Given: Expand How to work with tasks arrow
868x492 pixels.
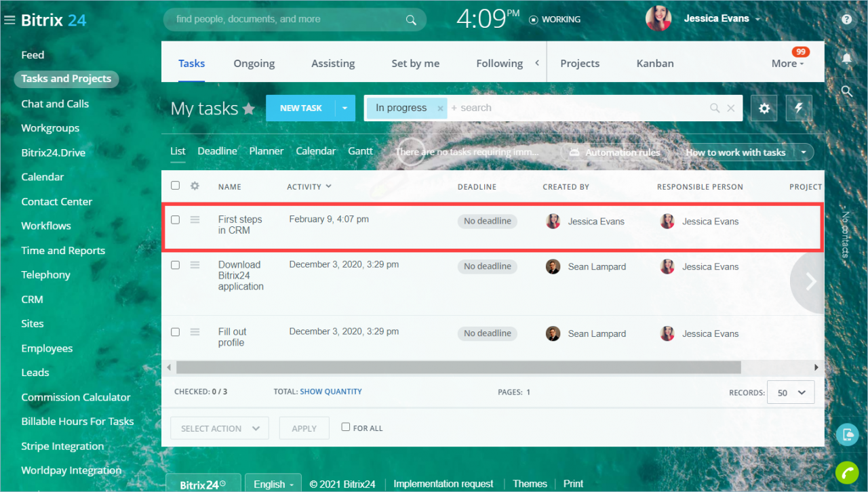Looking at the screenshot, I should click(x=804, y=152).
